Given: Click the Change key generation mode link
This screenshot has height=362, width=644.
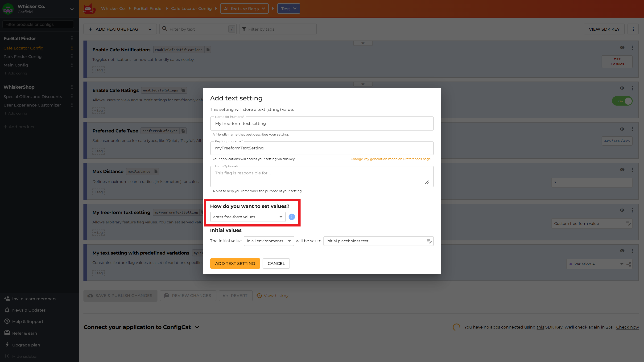Looking at the screenshot, I should 391,159.
